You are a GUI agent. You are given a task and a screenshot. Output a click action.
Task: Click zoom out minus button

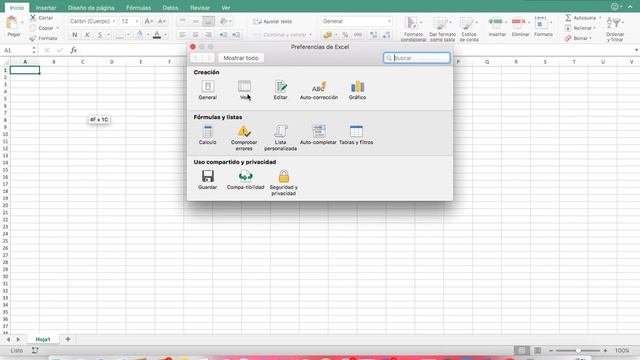(x=551, y=351)
